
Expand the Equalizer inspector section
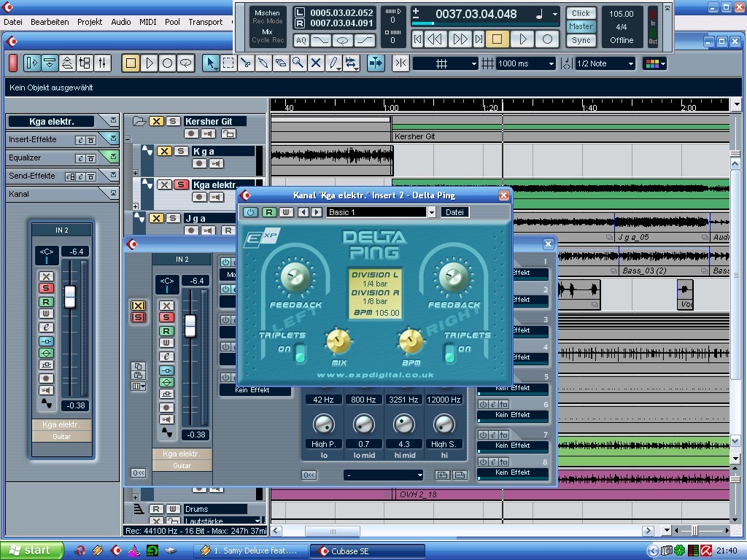coord(113,157)
